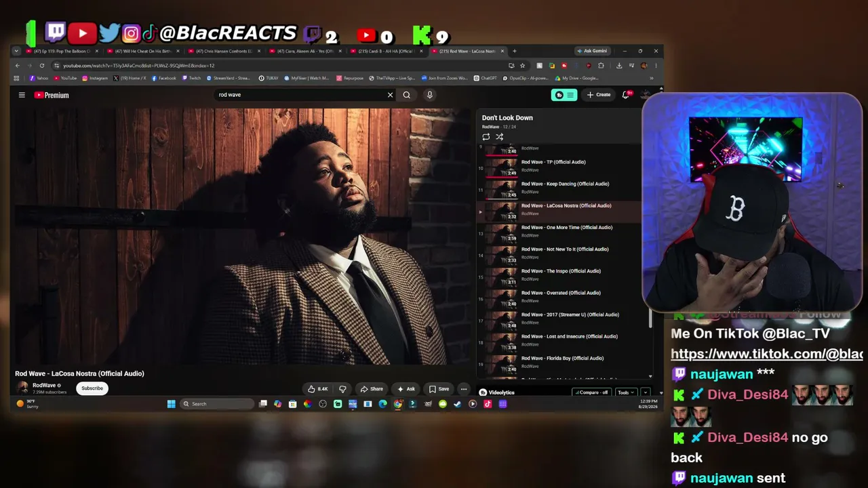The height and width of the screenshot is (488, 868).
Task: Toggle playlist loop
Action: [x=486, y=137]
